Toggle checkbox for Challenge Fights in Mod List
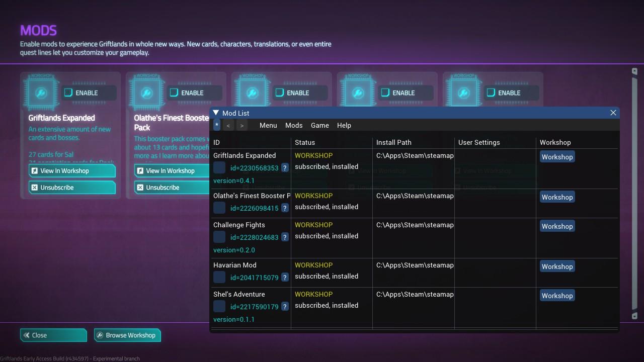 pyautogui.click(x=219, y=237)
